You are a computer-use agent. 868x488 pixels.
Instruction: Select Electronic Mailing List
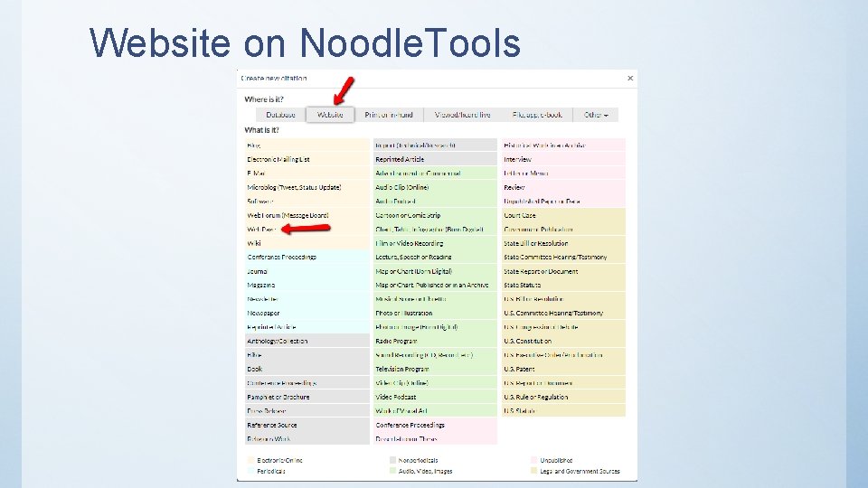307,159
